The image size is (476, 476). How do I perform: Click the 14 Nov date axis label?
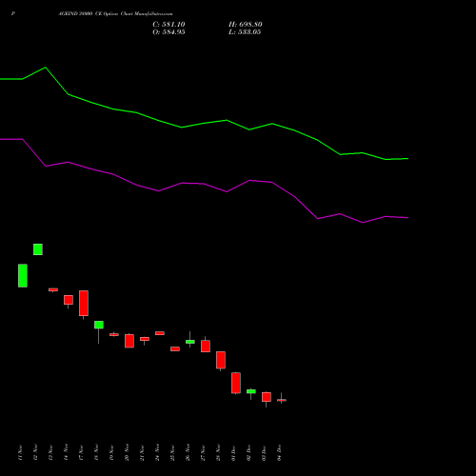tap(66, 452)
